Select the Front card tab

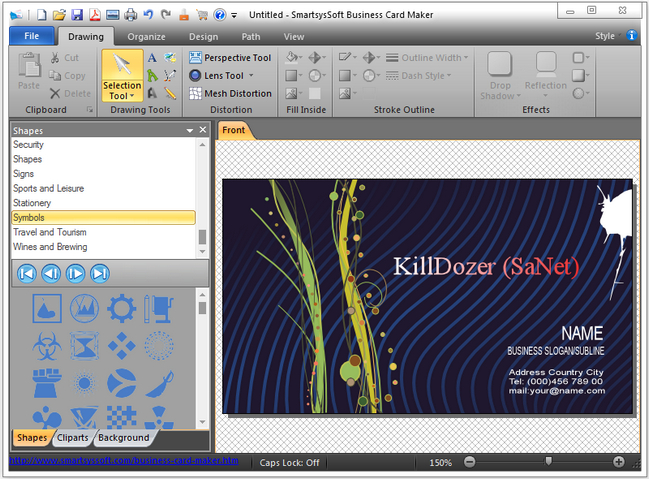coord(233,130)
